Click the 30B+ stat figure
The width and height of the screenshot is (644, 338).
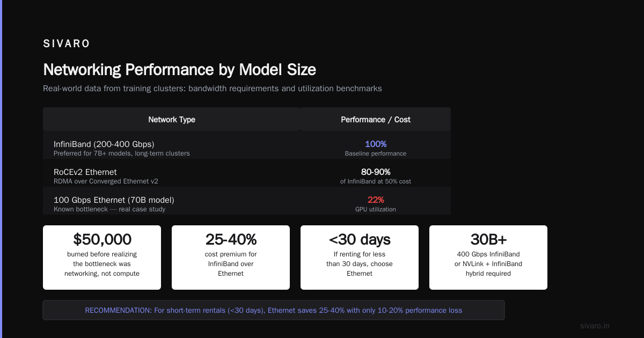pos(488,239)
